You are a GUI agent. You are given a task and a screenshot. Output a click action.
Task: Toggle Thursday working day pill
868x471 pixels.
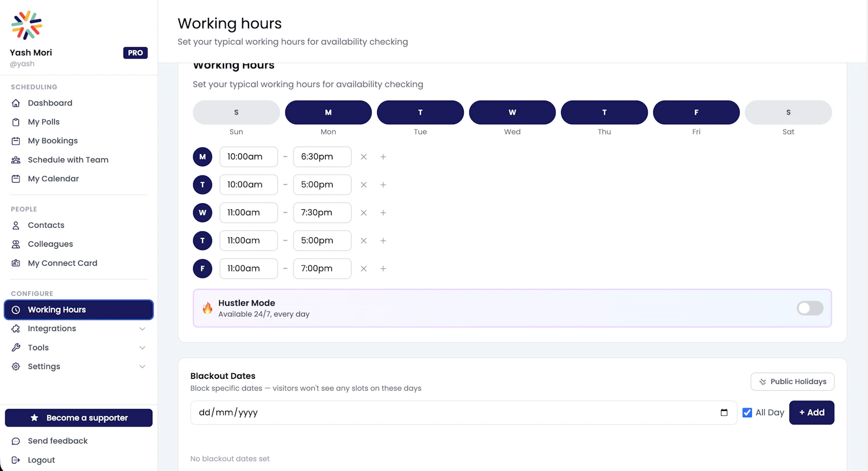pyautogui.click(x=604, y=112)
